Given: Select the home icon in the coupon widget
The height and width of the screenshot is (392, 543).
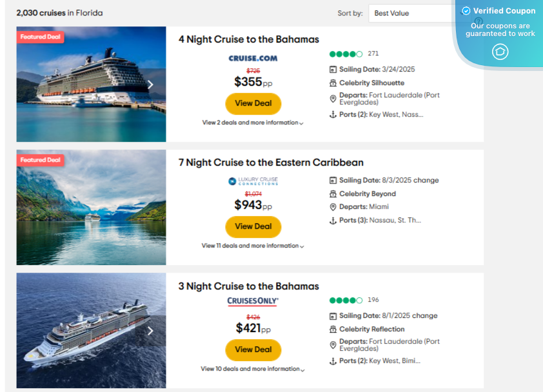Looking at the screenshot, I should 500,52.
